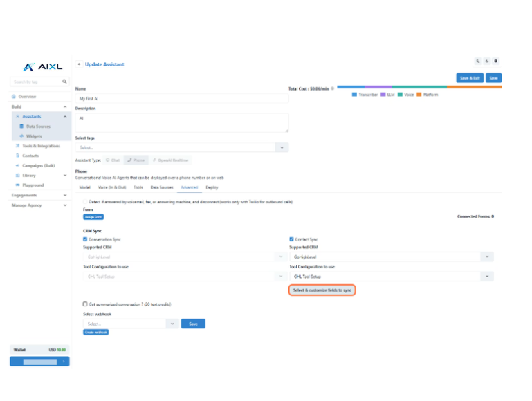
Task: Open Widgets in the sidebar
Action: pyautogui.click(x=34, y=136)
